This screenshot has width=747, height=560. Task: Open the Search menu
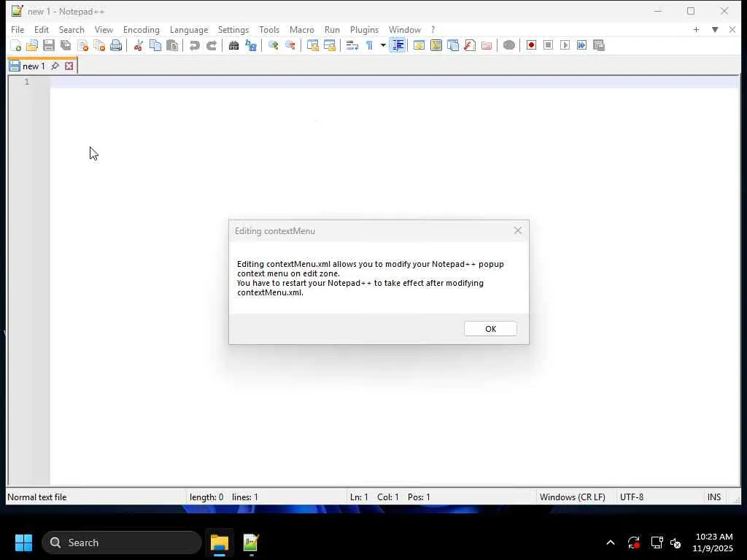[x=71, y=29]
